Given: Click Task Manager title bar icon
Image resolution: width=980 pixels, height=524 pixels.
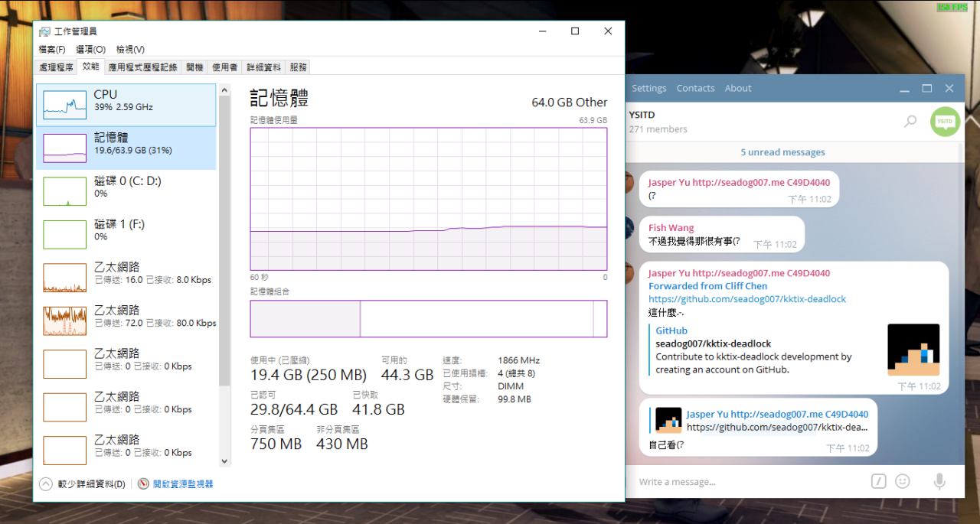Looking at the screenshot, I should coord(45,31).
